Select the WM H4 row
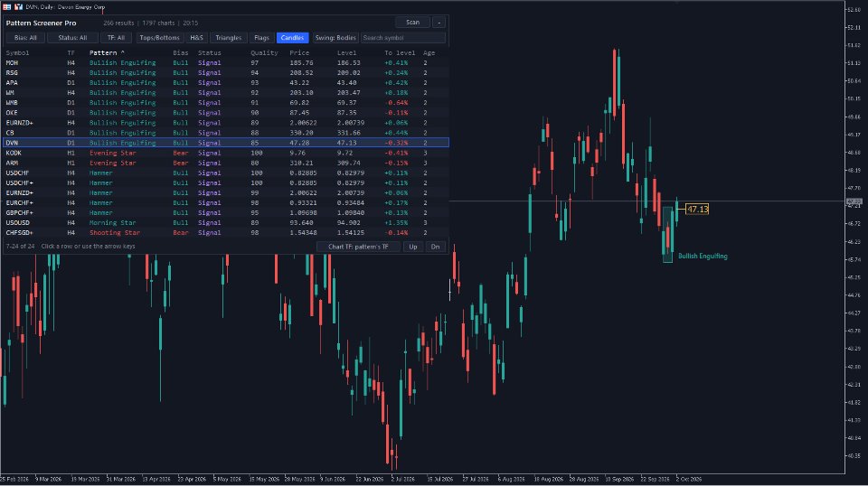868x486 pixels. click(226, 93)
